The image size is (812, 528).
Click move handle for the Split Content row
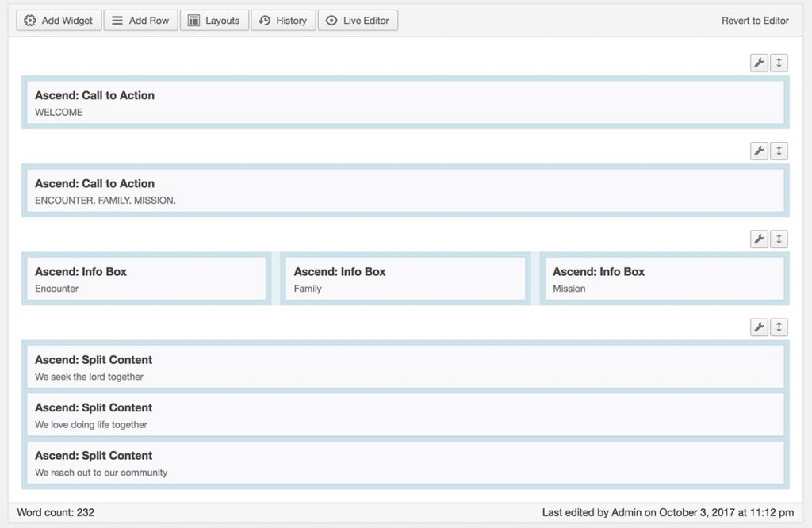(779, 327)
